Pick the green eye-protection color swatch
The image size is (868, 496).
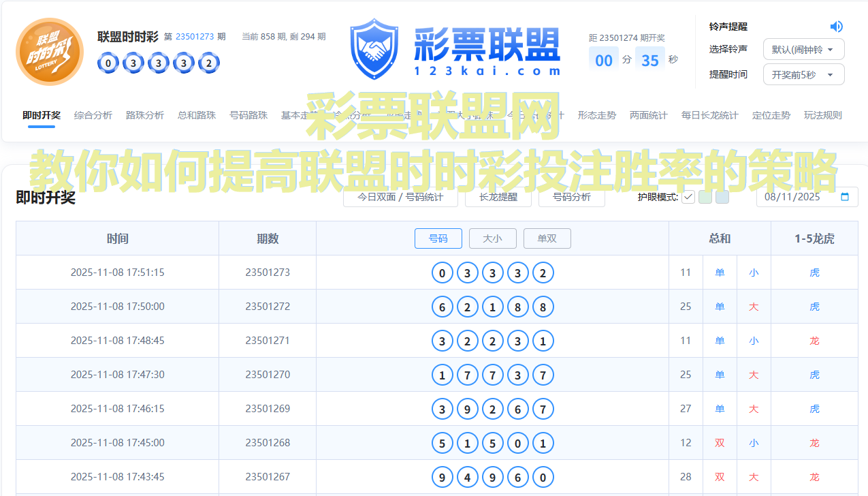[705, 197]
